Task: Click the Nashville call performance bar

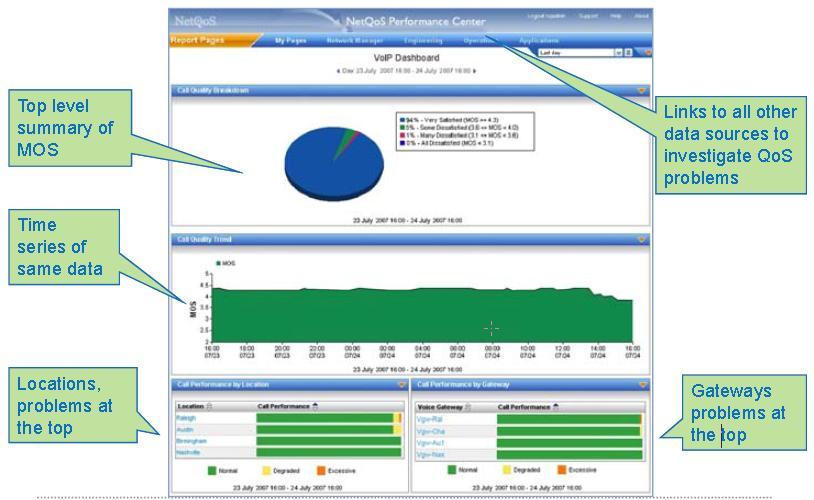Action: pos(329,453)
